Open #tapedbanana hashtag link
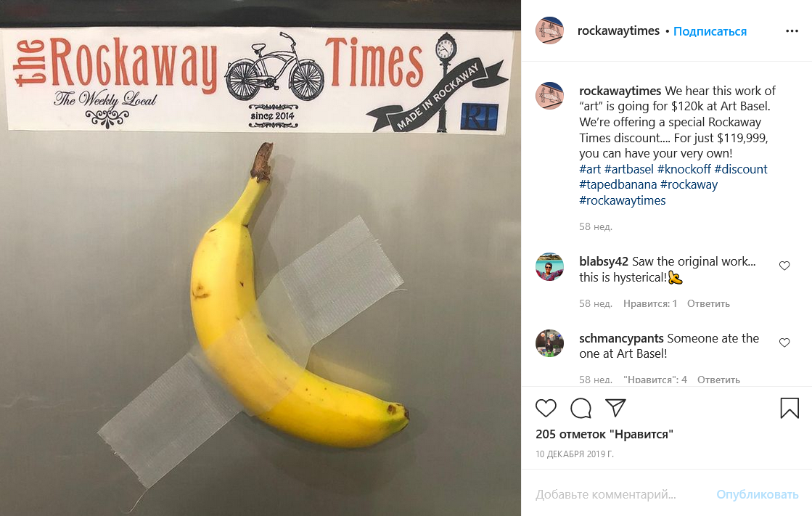The image size is (812, 516). click(x=618, y=184)
